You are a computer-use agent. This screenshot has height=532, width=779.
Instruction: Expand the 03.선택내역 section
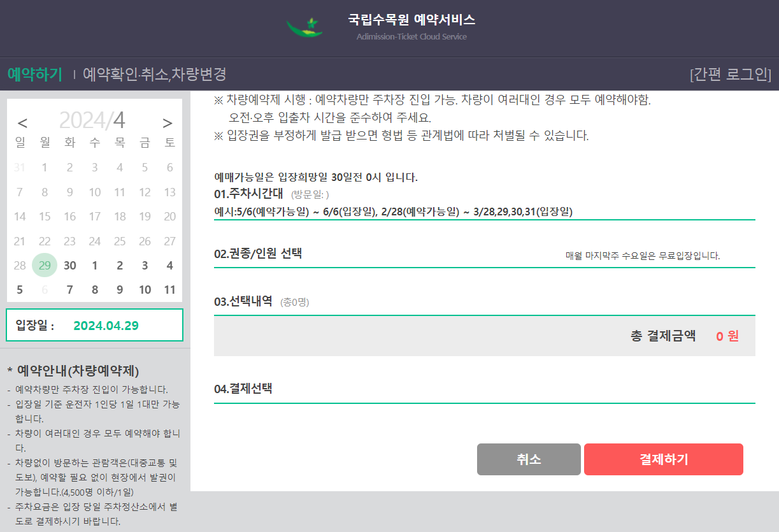coord(243,301)
